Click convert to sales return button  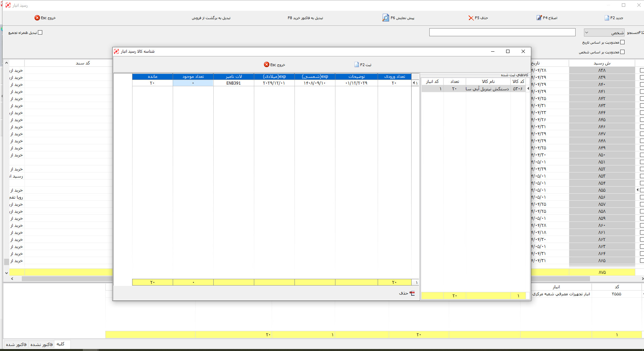click(211, 18)
